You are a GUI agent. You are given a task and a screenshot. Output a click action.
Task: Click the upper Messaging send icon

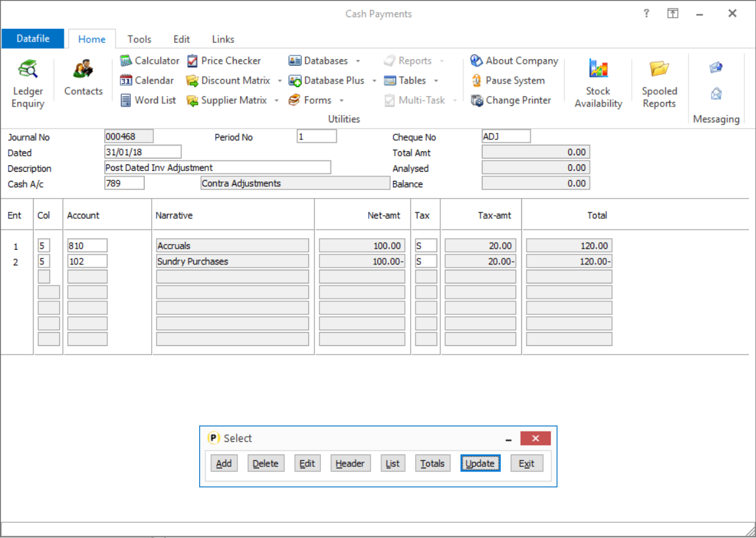(716, 68)
